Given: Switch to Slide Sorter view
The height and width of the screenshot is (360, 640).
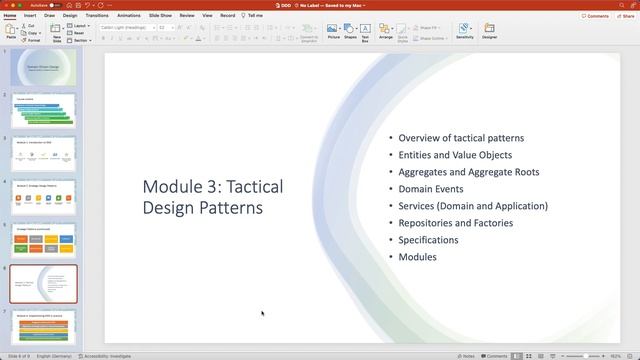Looking at the screenshot, I should (x=529, y=356).
